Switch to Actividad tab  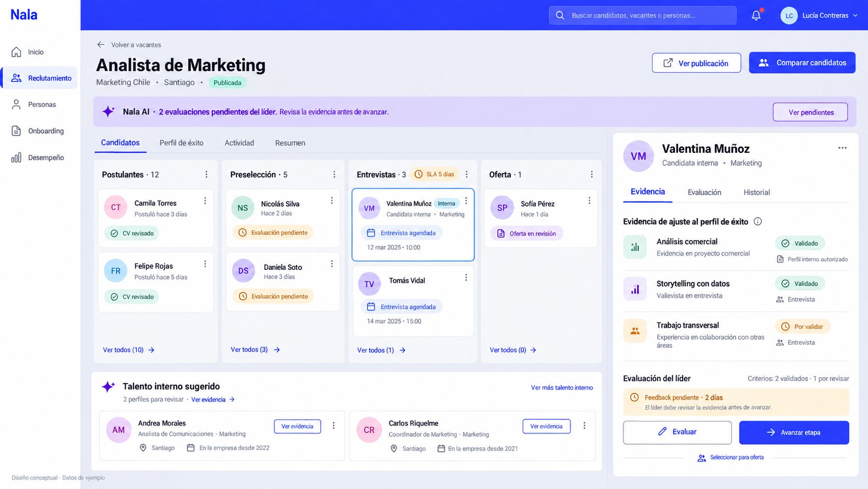click(x=239, y=143)
